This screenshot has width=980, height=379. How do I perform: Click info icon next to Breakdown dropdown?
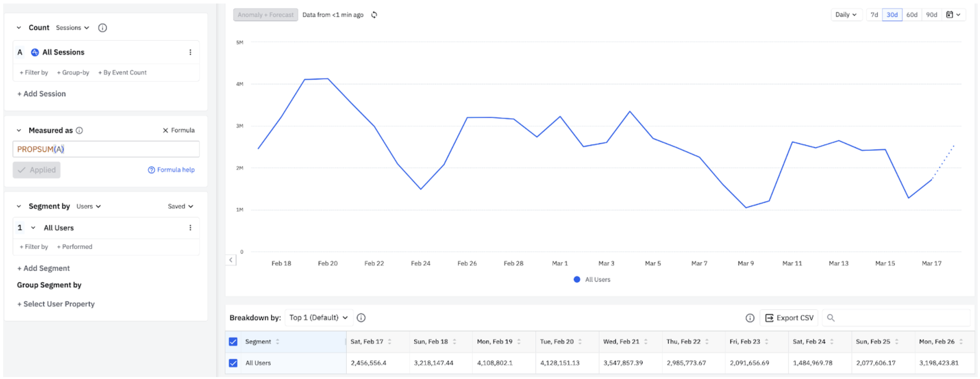pyautogui.click(x=361, y=318)
